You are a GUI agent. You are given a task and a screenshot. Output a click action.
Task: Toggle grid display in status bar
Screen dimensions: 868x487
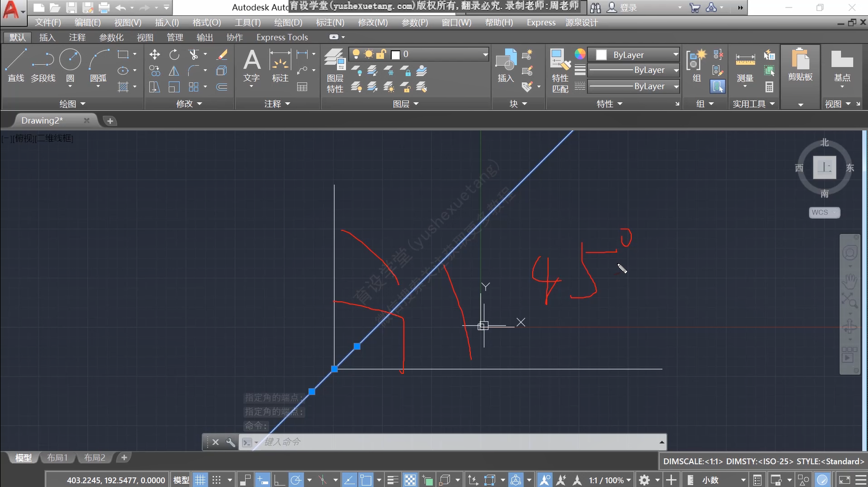tap(200, 480)
